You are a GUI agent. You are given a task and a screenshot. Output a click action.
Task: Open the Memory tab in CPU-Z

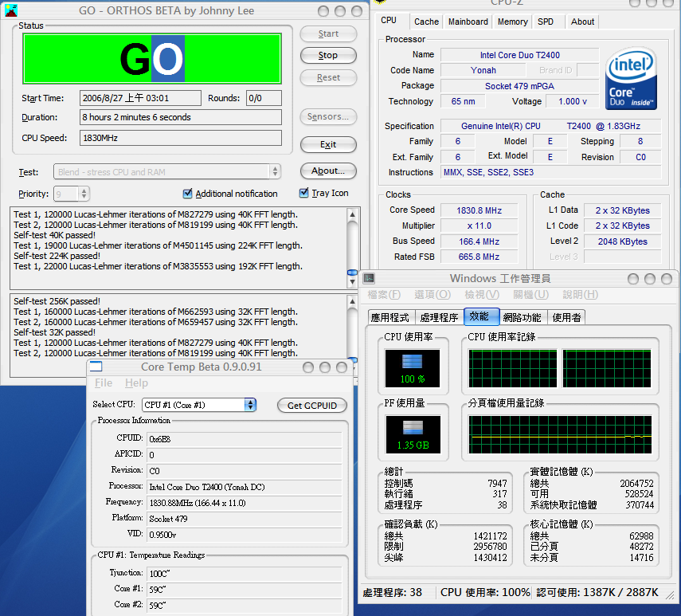coord(512,22)
